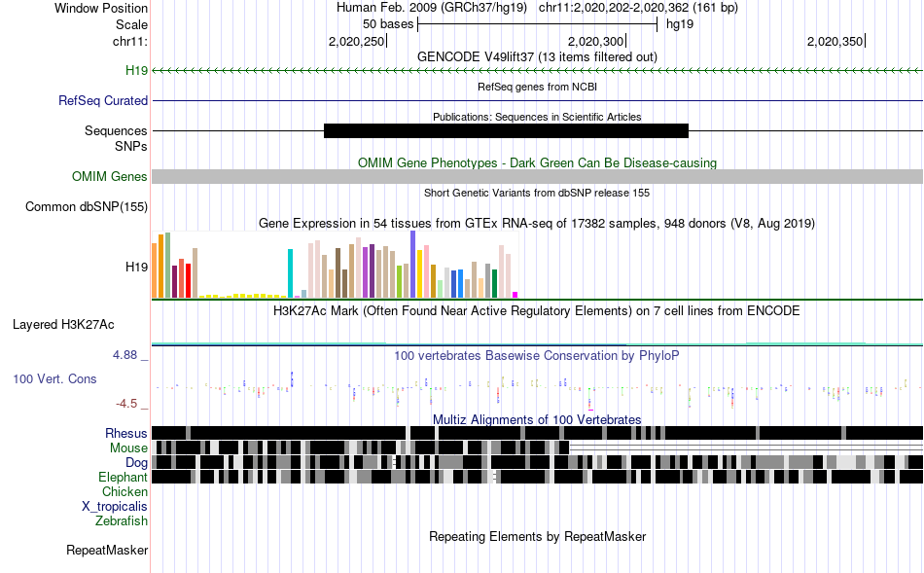Image resolution: width=924 pixels, height=573 pixels.
Task: Click the RepeatMasker track label
Action: click(107, 550)
